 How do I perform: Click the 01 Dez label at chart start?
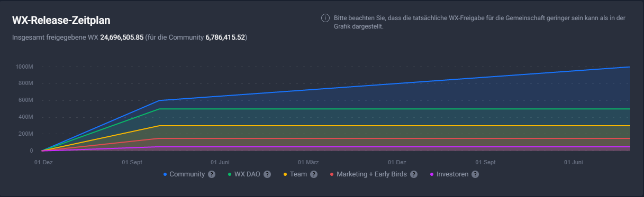pyautogui.click(x=43, y=162)
